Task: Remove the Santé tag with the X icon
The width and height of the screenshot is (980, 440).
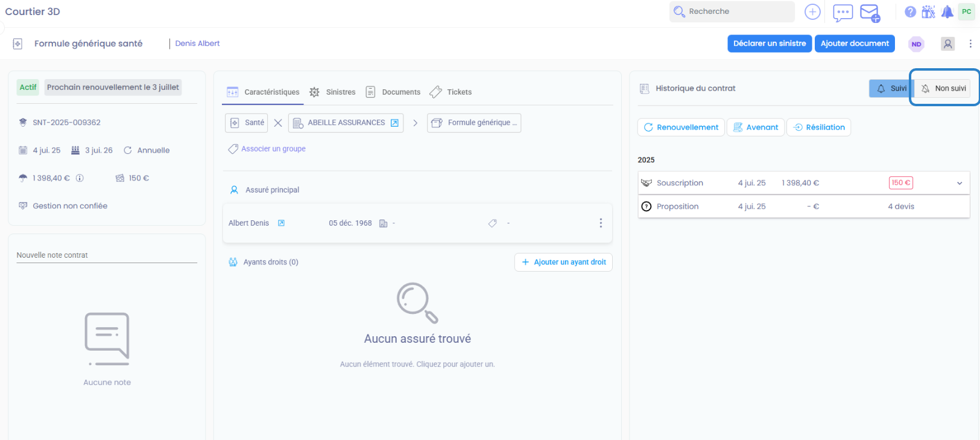Action: [278, 123]
